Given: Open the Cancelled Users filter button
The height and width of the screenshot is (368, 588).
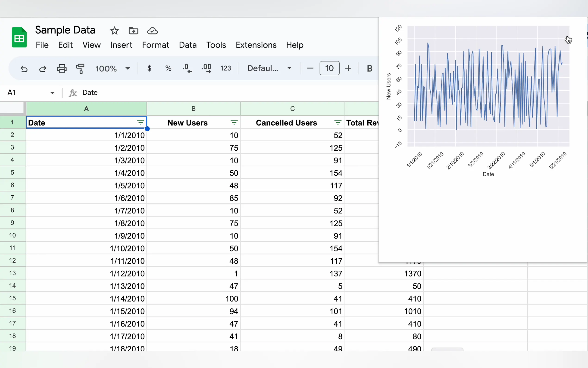Looking at the screenshot, I should coord(338,122).
